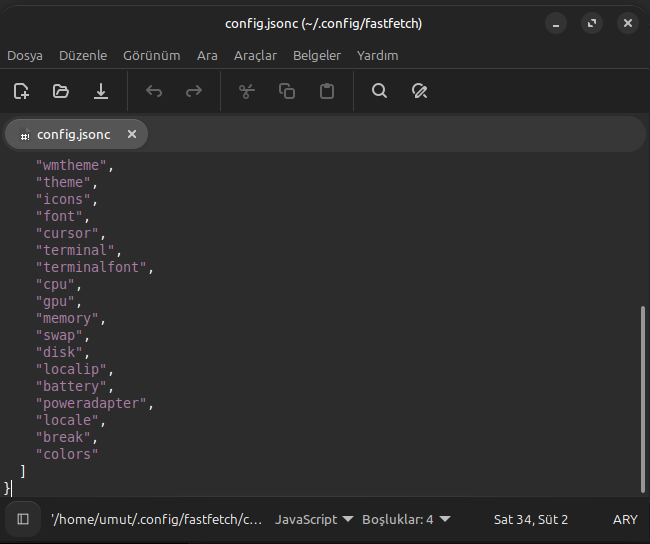This screenshot has width=650, height=544.
Task: Place the cursor on the "gpu" line
Action: click(58, 301)
